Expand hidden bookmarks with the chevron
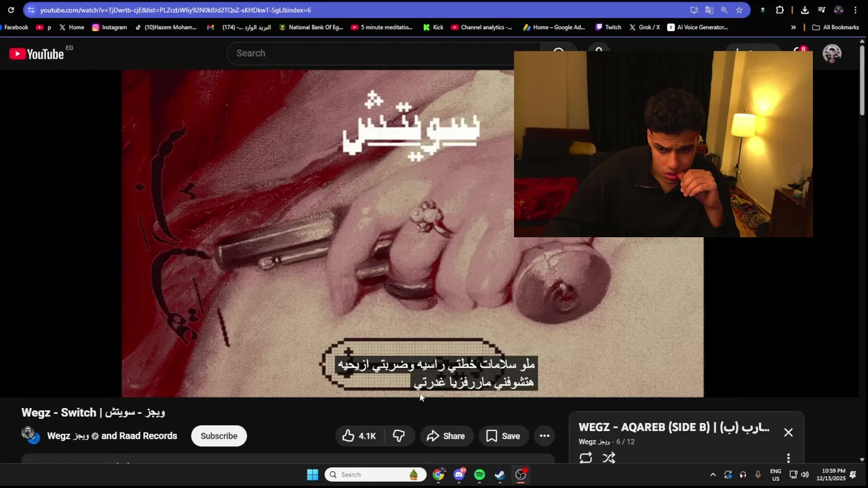 (793, 28)
